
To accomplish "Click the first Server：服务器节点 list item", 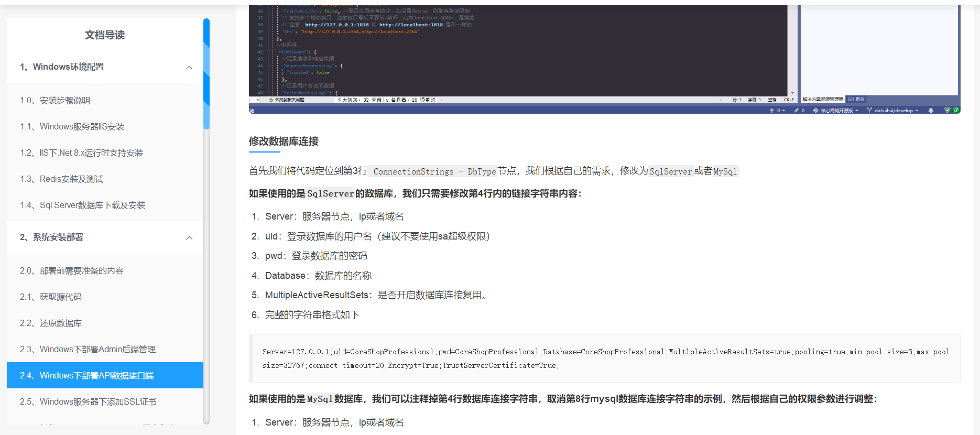I will 334,216.
